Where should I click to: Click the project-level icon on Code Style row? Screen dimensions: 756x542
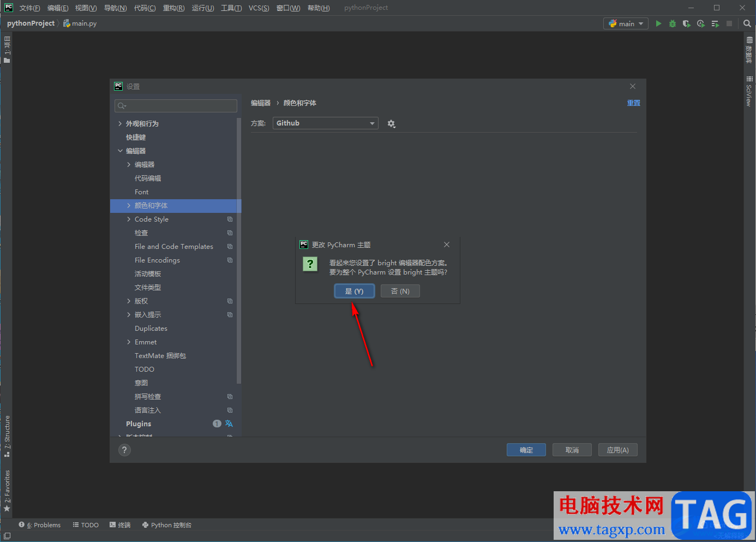pos(230,219)
